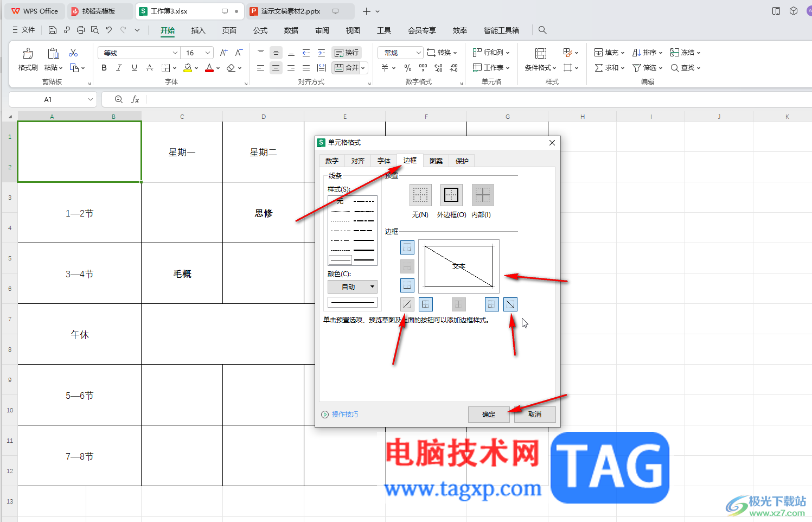Open the border color 自动 dropdown
Image resolution: width=812 pixels, height=522 pixels.
353,287
